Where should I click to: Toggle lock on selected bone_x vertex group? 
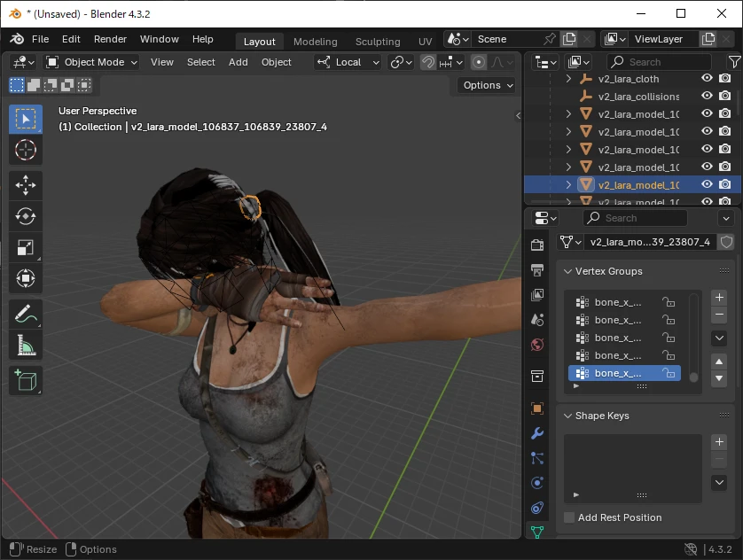[x=669, y=373]
